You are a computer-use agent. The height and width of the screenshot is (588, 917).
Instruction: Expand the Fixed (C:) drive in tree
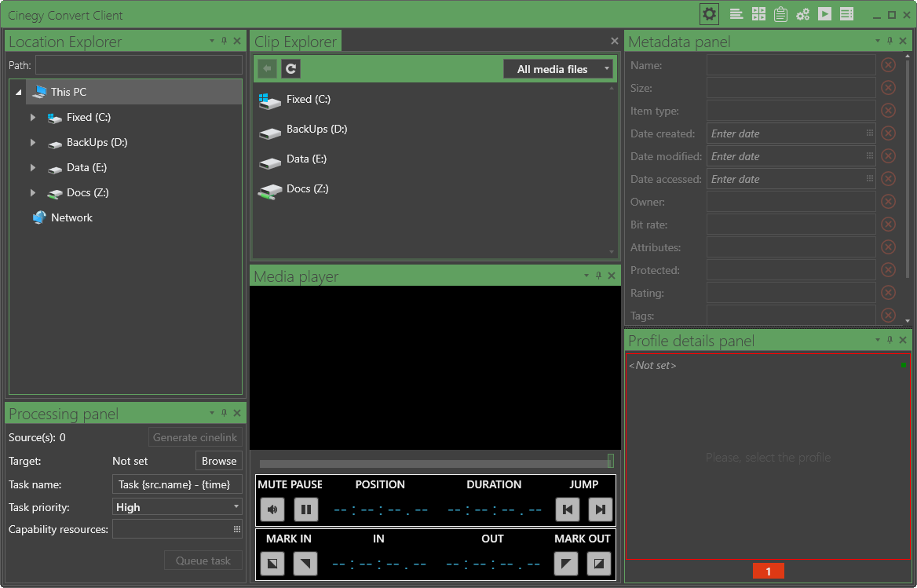point(33,118)
